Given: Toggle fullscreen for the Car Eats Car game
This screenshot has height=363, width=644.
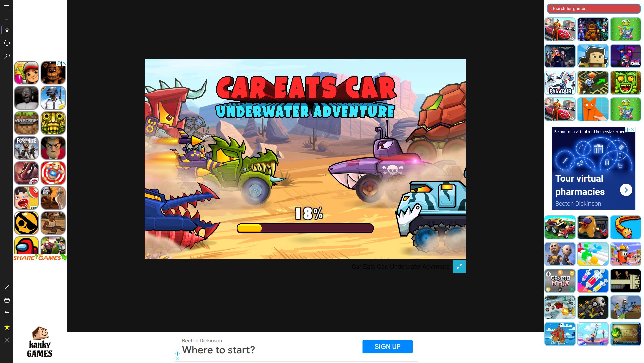Looking at the screenshot, I should tap(459, 266).
